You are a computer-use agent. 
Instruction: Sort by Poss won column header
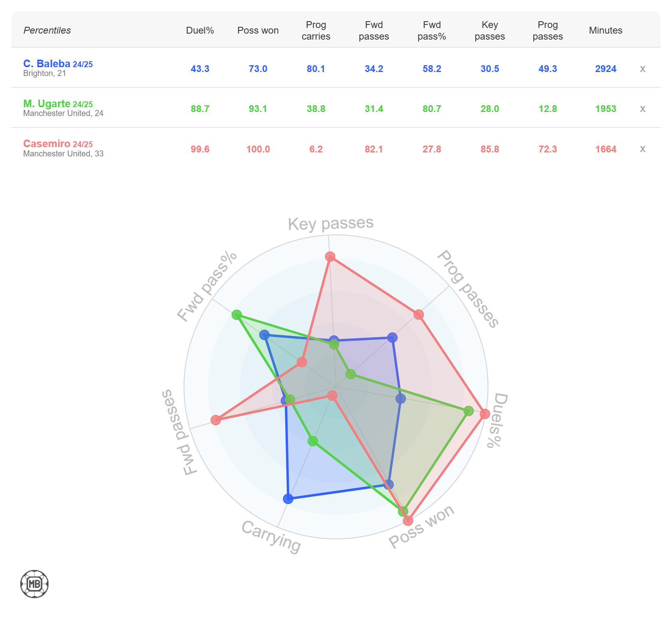258,30
